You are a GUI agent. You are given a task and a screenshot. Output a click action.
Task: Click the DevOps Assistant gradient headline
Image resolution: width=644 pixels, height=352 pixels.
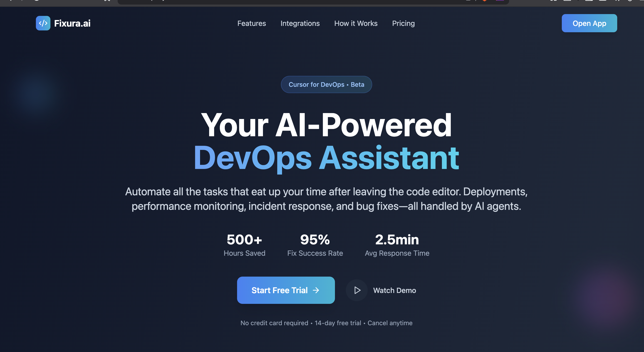tap(326, 158)
